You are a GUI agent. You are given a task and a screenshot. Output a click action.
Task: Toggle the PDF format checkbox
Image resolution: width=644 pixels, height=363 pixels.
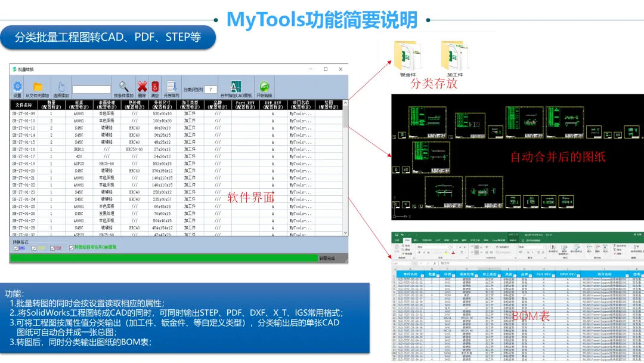52,248
